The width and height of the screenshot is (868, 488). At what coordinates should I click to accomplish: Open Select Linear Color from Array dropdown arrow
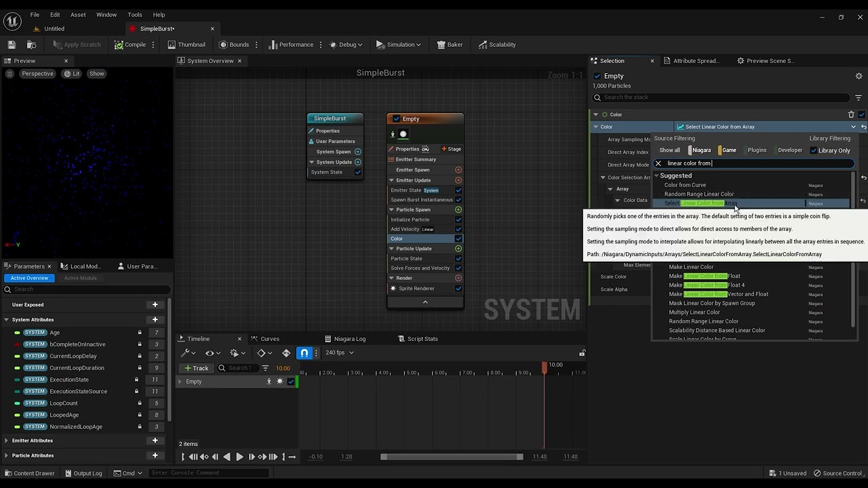click(853, 127)
